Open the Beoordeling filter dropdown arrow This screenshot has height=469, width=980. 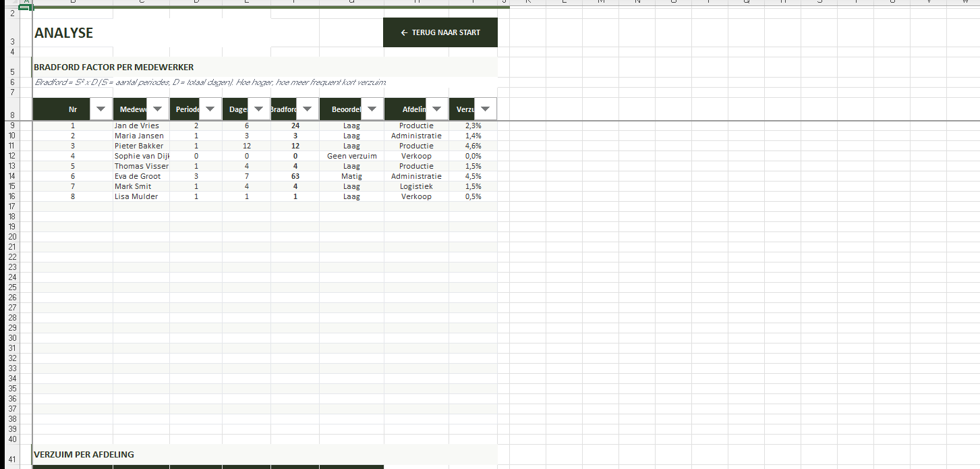(x=372, y=109)
